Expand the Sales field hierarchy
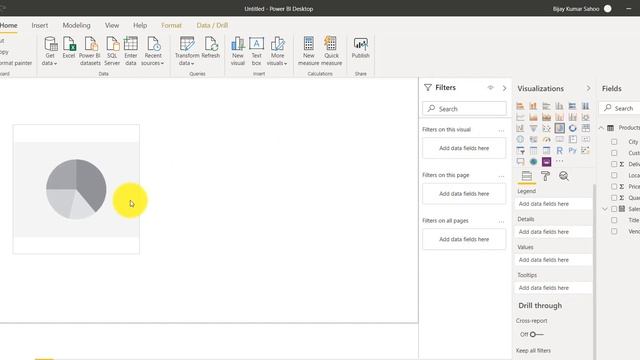 click(605, 209)
